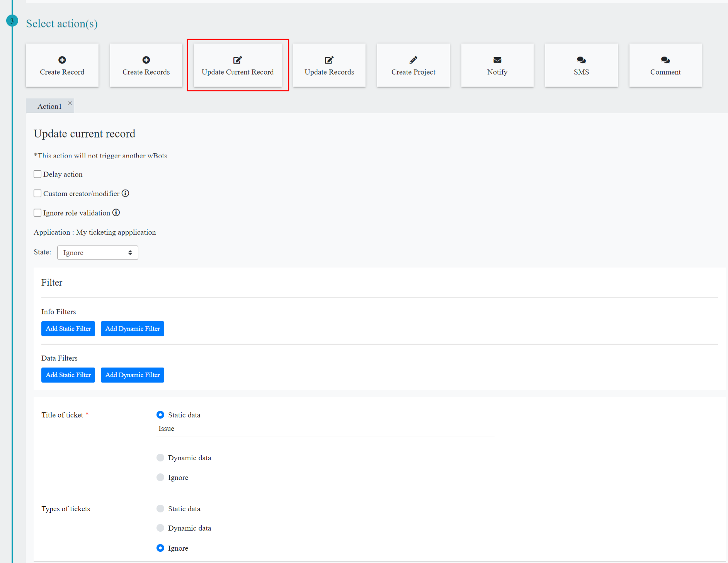Select Dynamic data for Types of tickets
728x563 pixels.
point(160,528)
